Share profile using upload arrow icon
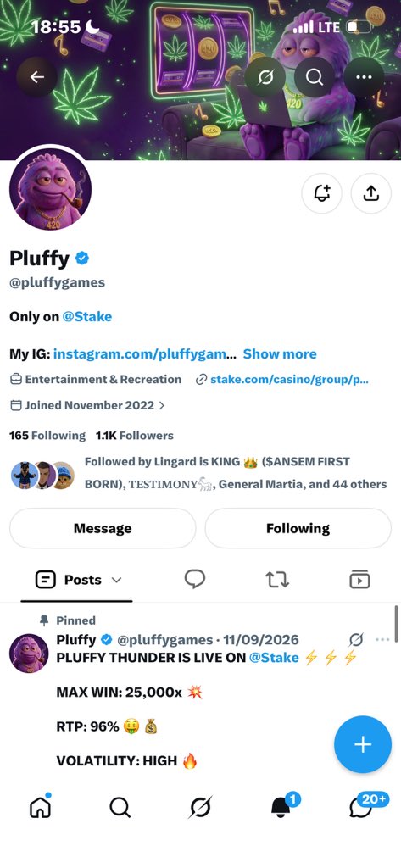The image size is (401, 868). pos(371,193)
